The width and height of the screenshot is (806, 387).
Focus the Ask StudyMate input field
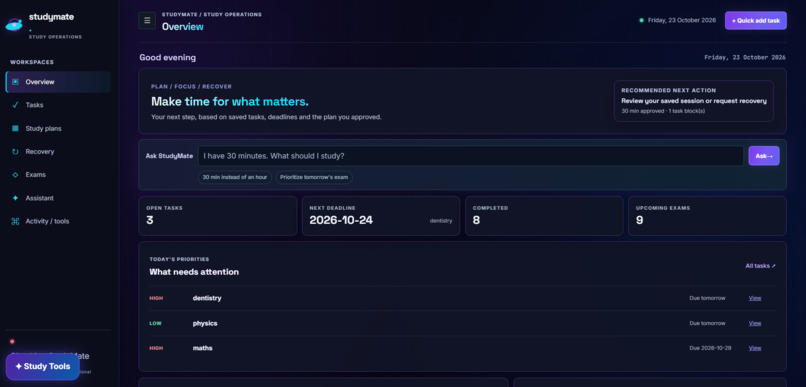click(470, 156)
